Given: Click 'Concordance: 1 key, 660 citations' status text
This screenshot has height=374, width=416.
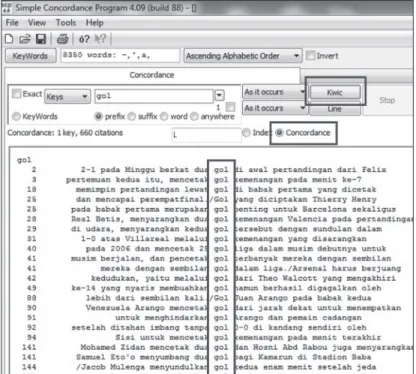Looking at the screenshot, I should click(65, 133).
